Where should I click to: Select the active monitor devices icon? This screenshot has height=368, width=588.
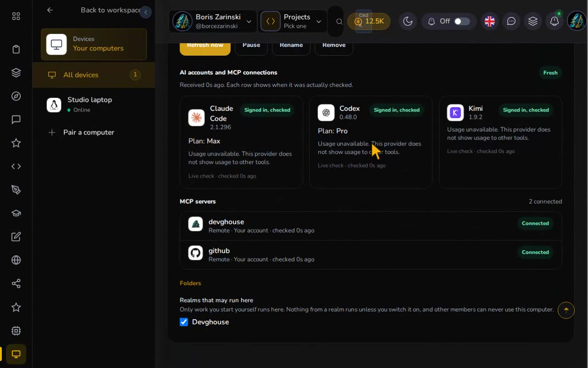click(x=16, y=354)
